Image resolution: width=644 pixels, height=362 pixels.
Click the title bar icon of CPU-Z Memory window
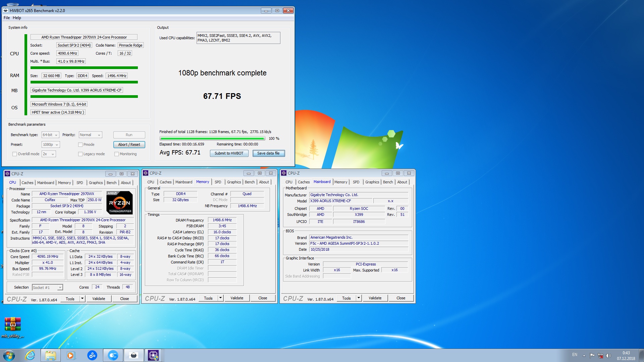point(146,173)
